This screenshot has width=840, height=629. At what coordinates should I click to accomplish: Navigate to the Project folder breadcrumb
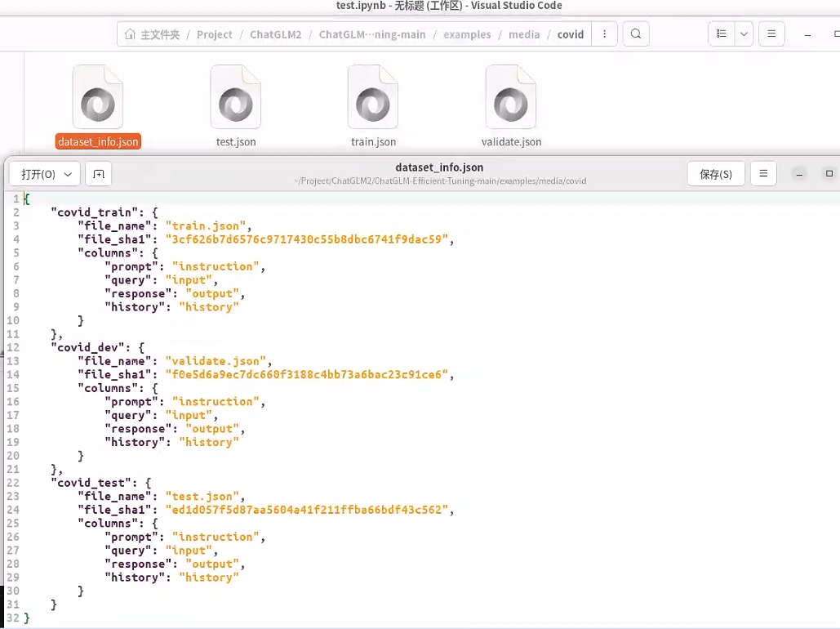(x=215, y=34)
